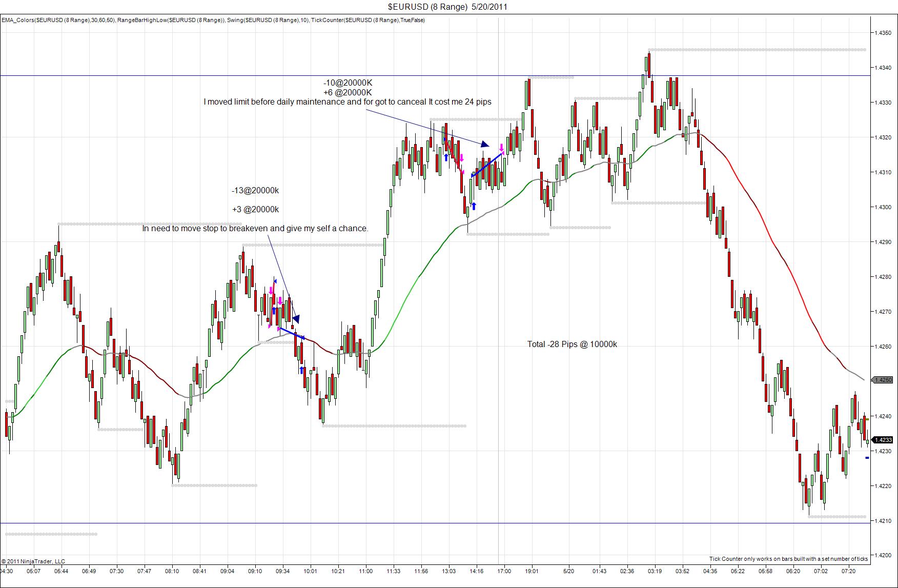Image resolution: width=898 pixels, height=588 pixels.
Task: Click the magenta sell arrow near 17:00
Action: 502,148
